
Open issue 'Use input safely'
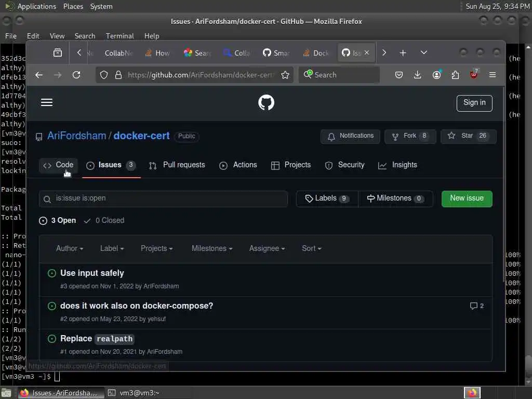[x=92, y=273]
